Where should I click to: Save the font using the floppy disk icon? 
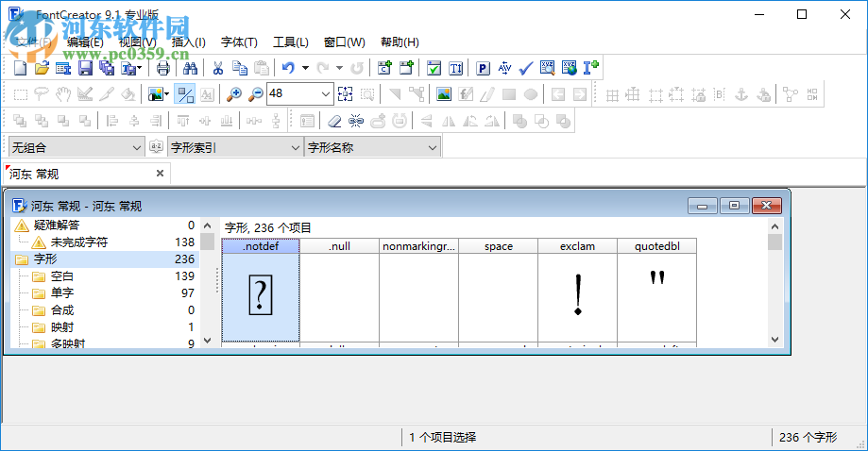click(x=85, y=68)
